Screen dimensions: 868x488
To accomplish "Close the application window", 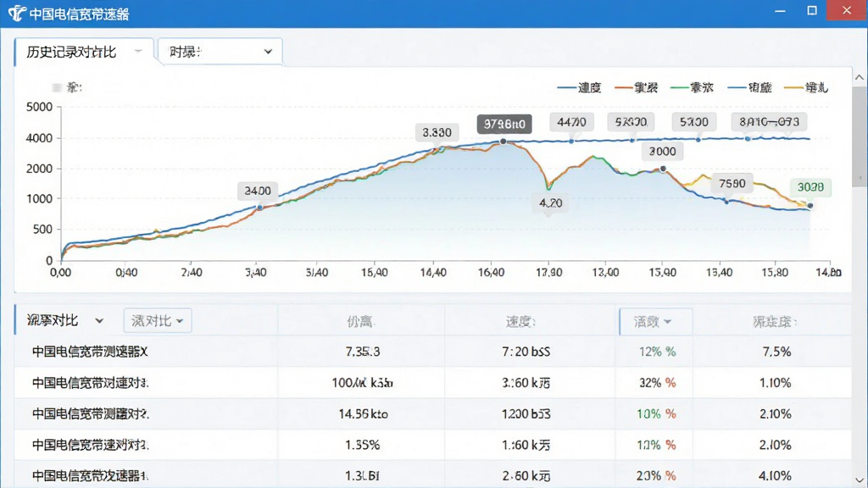I will coord(847,10).
